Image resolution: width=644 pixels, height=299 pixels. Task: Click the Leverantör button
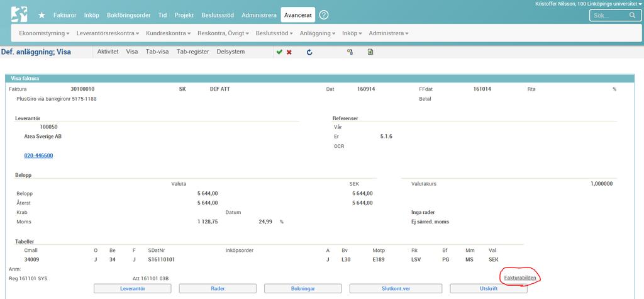click(x=132, y=289)
